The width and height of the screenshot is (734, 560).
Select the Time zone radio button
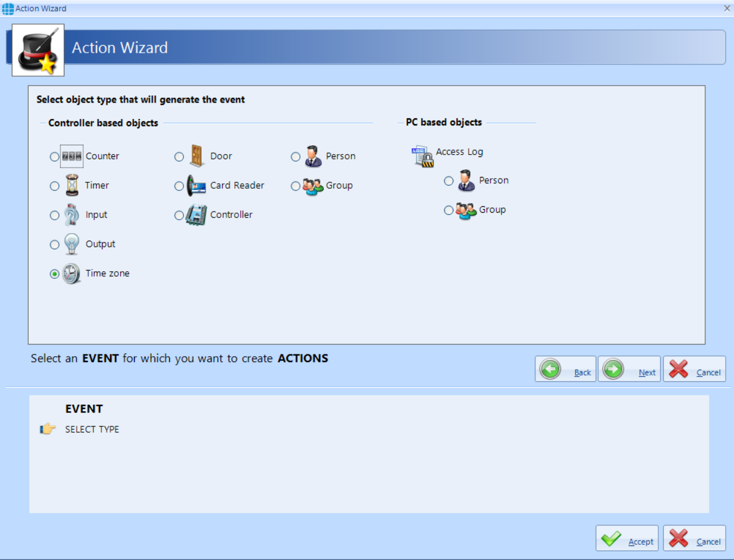[54, 274]
